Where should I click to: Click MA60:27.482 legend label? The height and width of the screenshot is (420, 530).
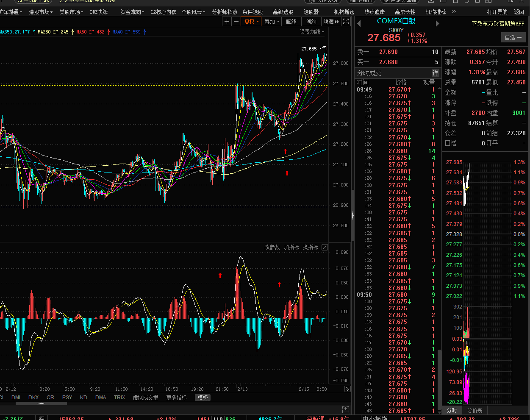point(90,32)
